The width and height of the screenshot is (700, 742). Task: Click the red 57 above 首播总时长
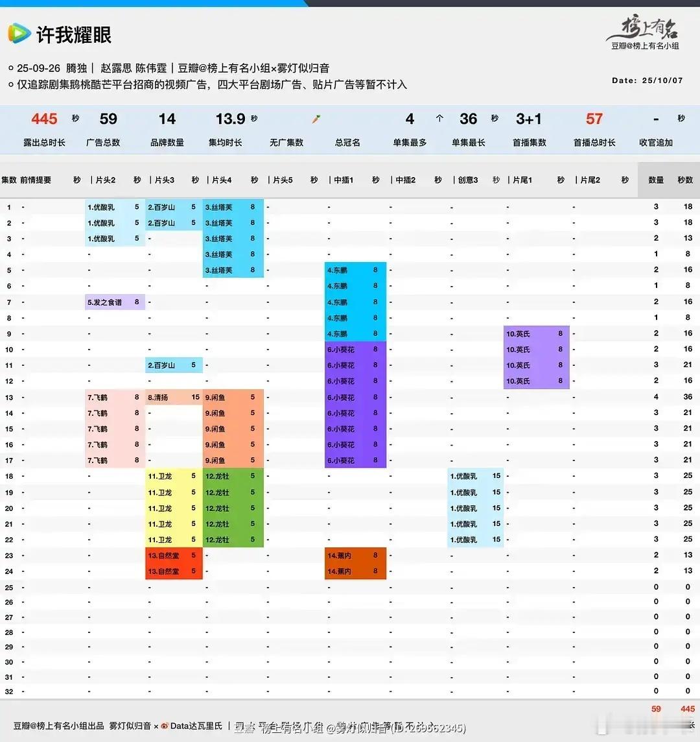pos(594,119)
